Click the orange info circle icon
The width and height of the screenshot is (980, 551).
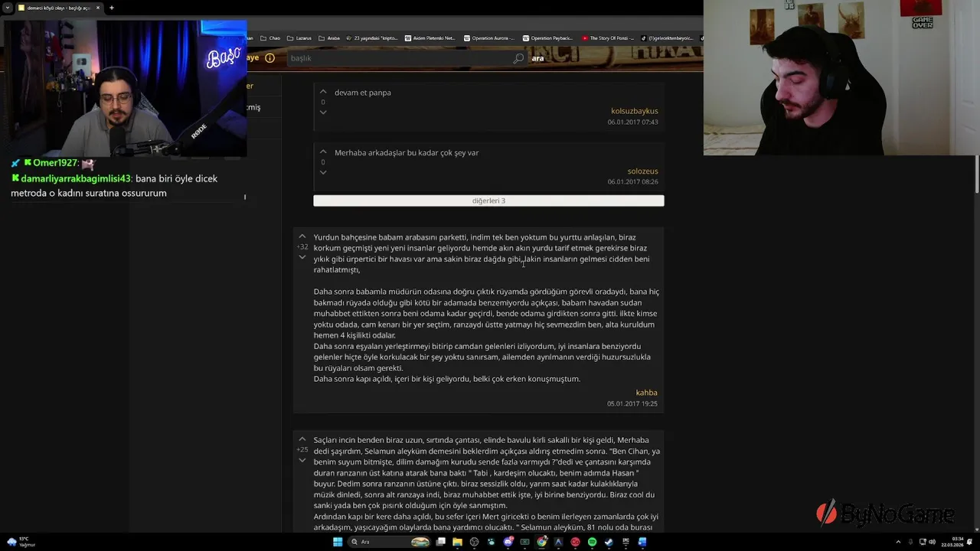(269, 58)
